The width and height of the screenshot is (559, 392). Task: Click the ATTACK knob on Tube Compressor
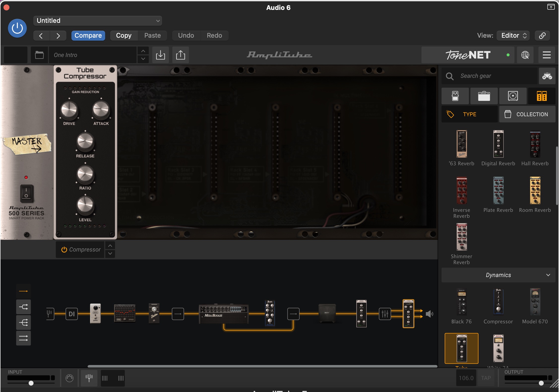click(101, 110)
